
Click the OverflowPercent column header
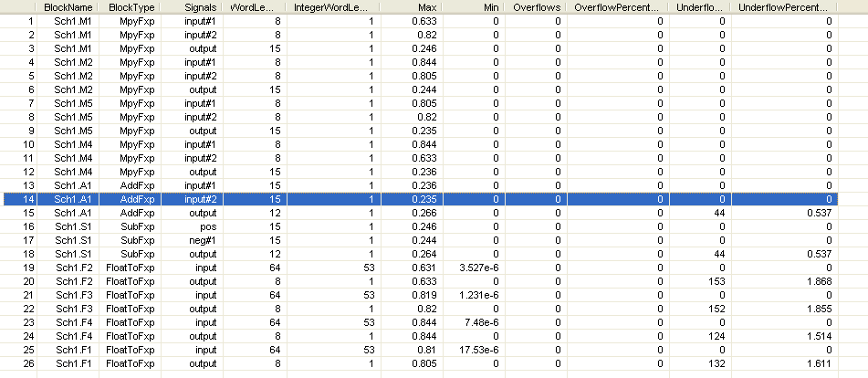click(x=618, y=7)
